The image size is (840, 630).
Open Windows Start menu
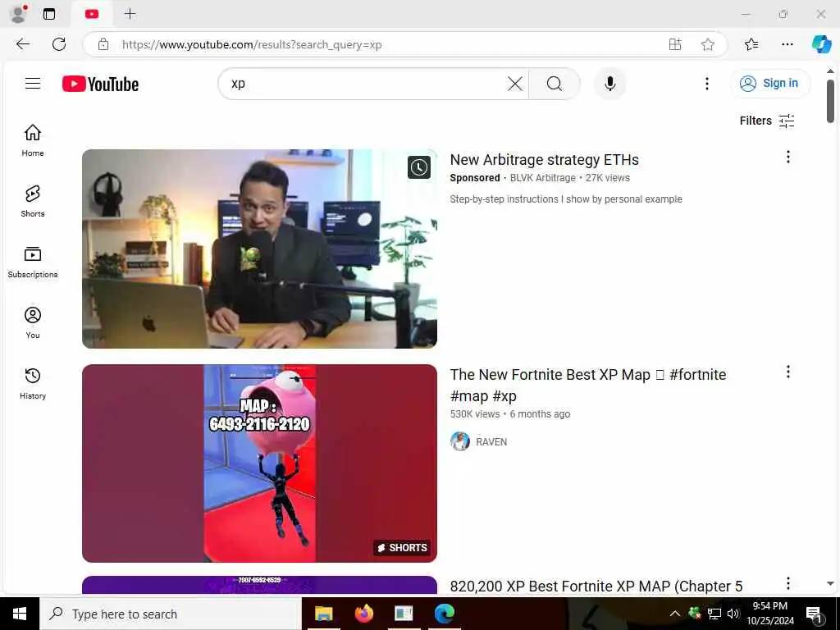pos(20,614)
